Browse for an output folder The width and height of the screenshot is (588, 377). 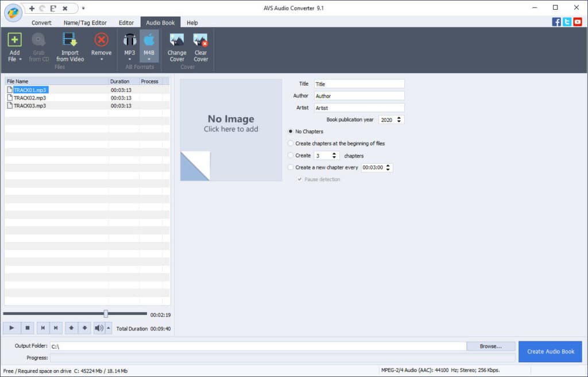point(491,345)
